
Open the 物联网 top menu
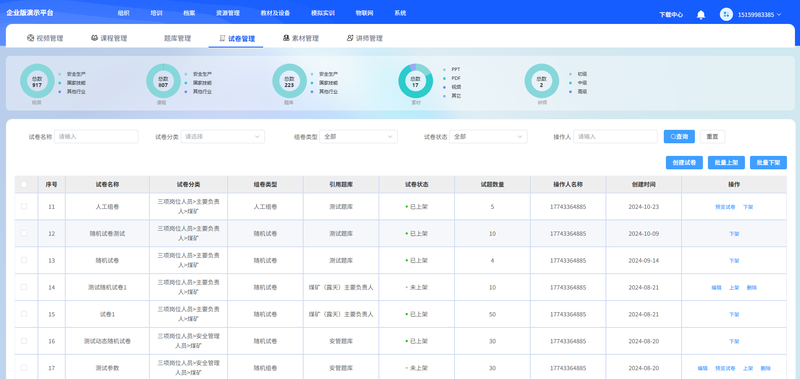364,13
